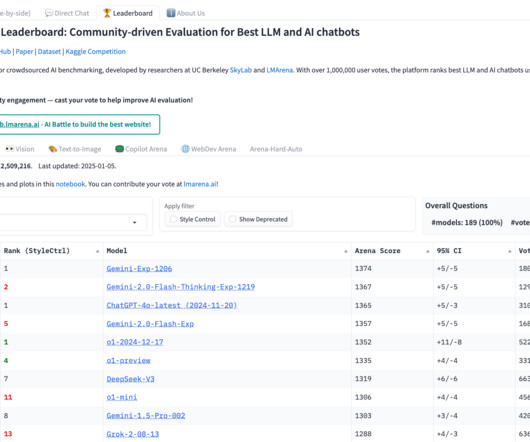Open the o1-mini model link
Screen dimensions: 530x442
pyautogui.click(x=122, y=397)
